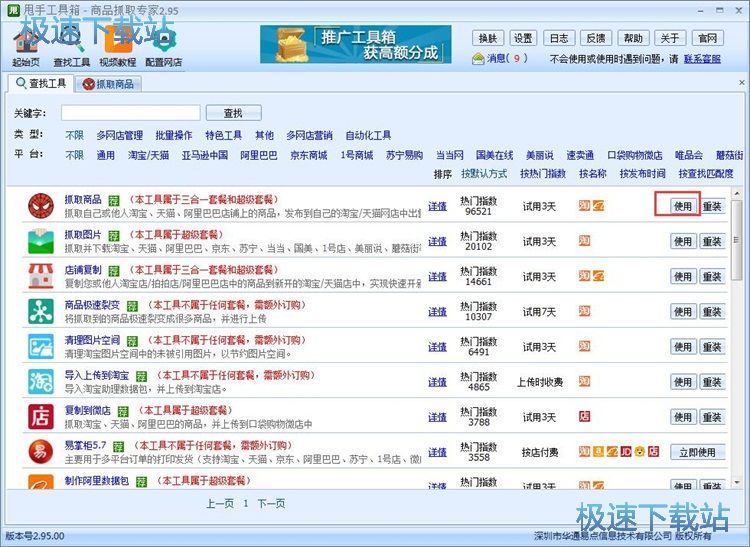Click the green badge next to 抓取商品 title
Screen dimensions: 750x547
click(113, 200)
